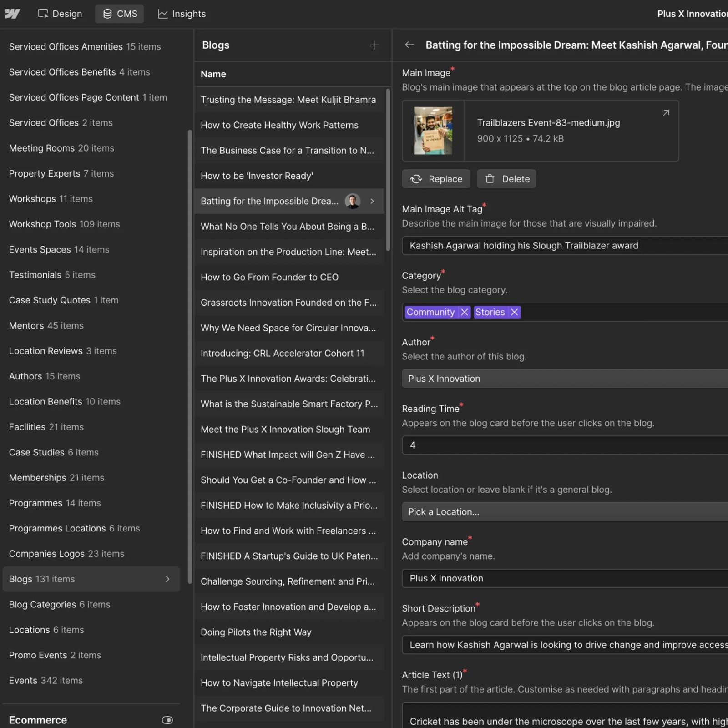
Task: Click the Webflow logo icon
Action: coord(12,14)
